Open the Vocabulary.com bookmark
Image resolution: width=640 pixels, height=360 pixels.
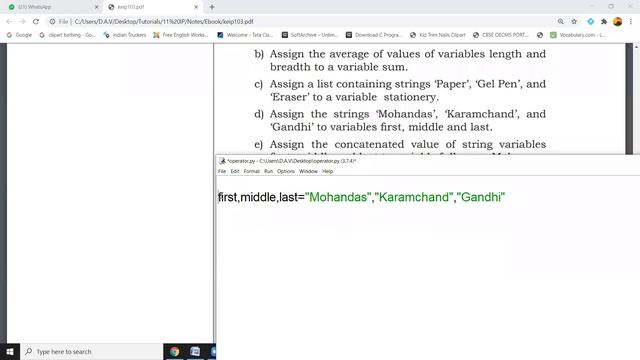click(578, 35)
